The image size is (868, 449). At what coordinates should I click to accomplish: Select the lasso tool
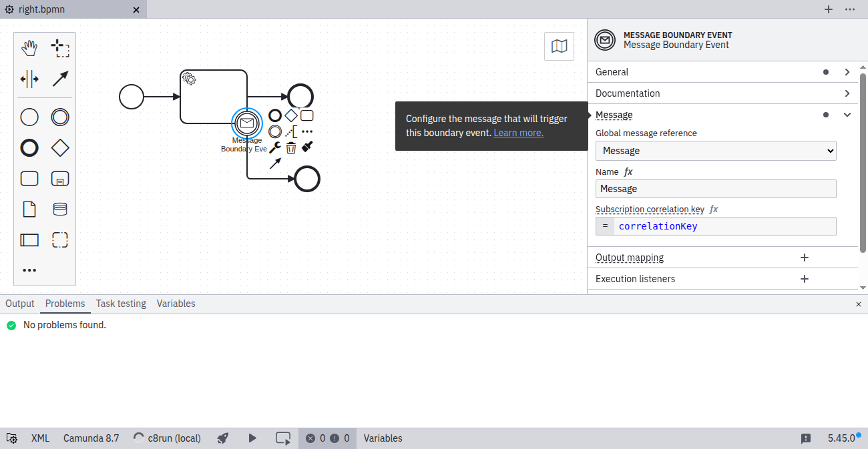tap(60, 48)
